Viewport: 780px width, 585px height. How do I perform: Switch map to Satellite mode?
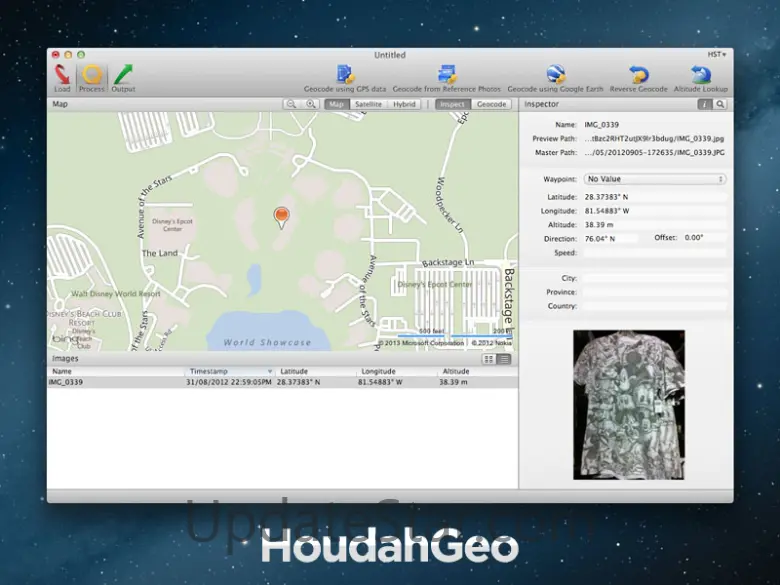click(369, 104)
